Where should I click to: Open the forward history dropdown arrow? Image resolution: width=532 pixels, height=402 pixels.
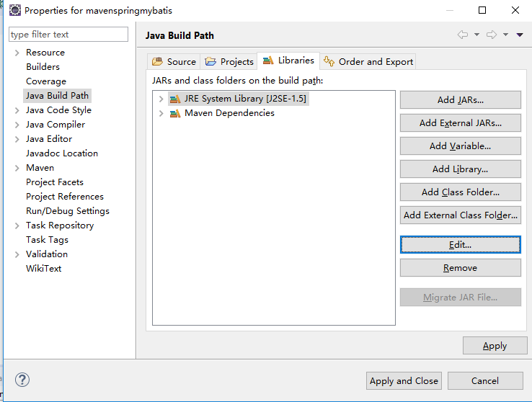[505, 35]
